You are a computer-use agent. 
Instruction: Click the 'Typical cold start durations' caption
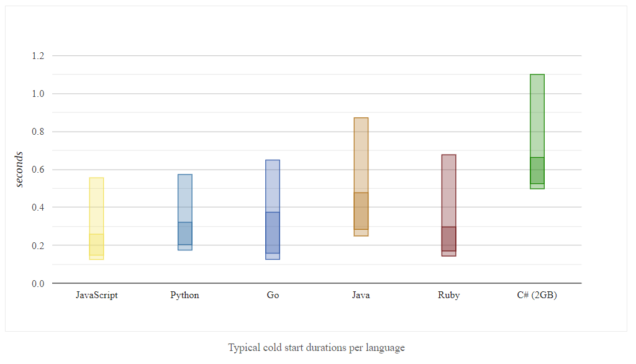pos(316,347)
